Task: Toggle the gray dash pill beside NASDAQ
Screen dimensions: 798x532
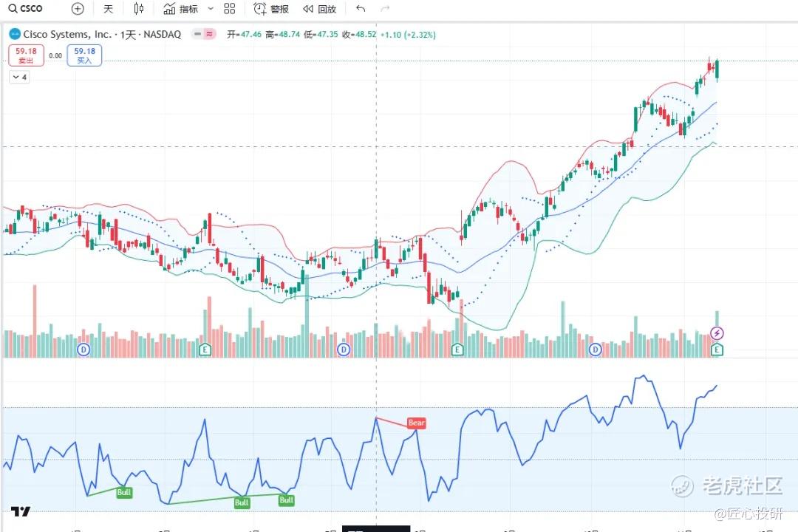Action: [x=197, y=34]
